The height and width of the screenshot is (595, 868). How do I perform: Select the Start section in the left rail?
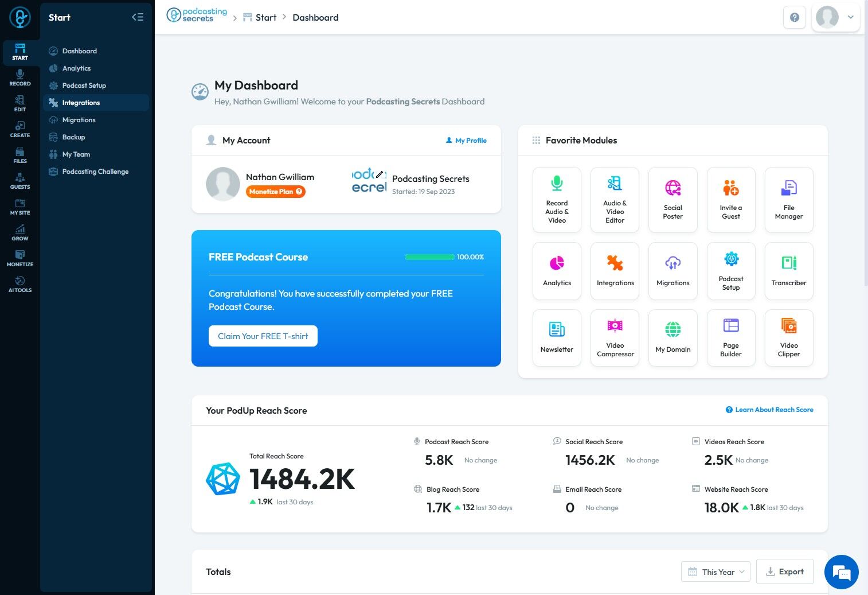(20, 52)
